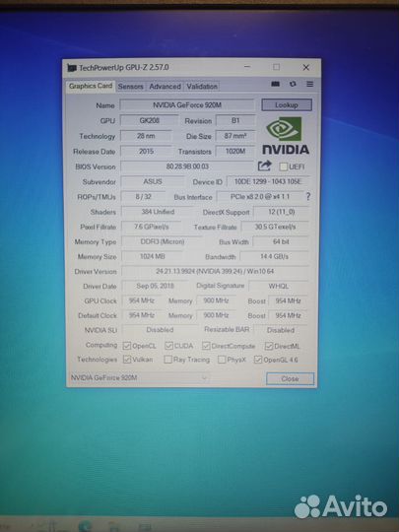Click the Texture Fillrate field 30.5 GTexel/s
This screenshot has height=532, width=399.
tap(275, 227)
